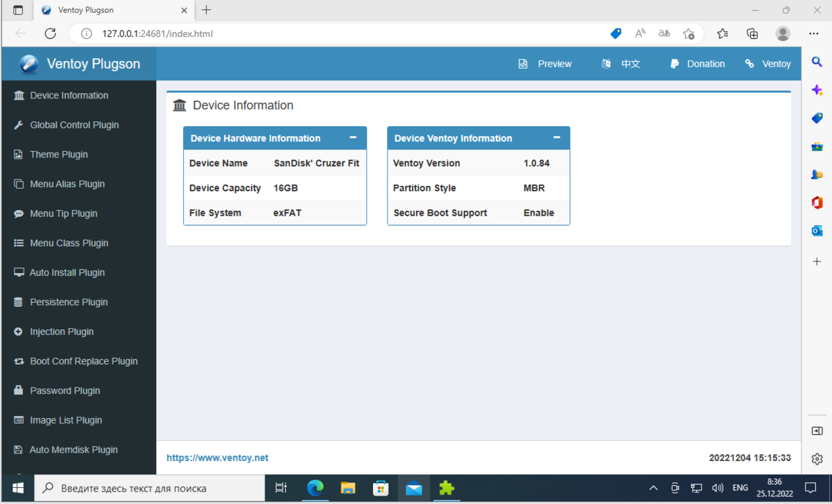Screen dimensions: 832x504
Task: Open Mail app from taskbar
Action: [x=414, y=488]
